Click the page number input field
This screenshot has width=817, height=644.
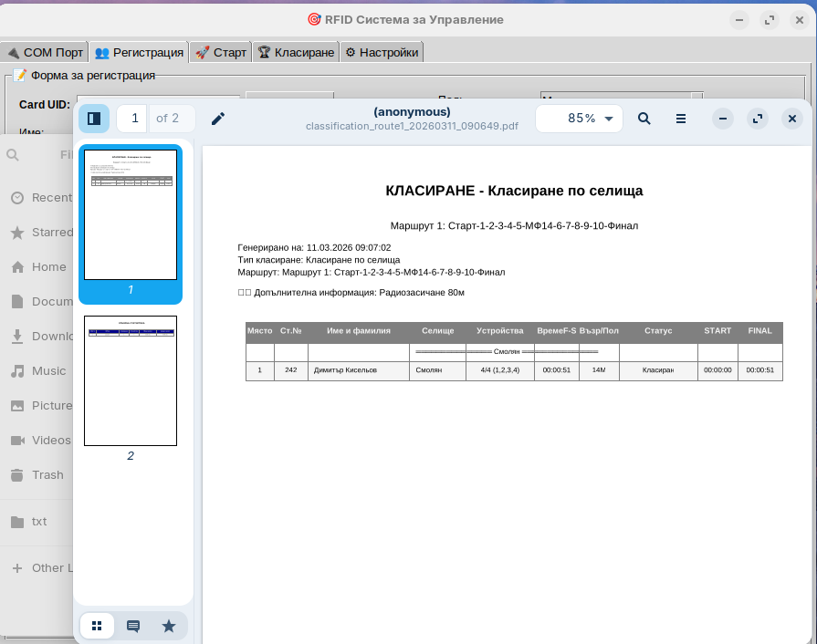133,119
